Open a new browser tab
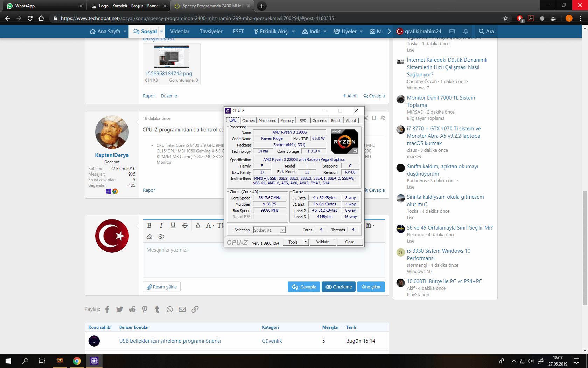This screenshot has width=588, height=368. tap(261, 6)
